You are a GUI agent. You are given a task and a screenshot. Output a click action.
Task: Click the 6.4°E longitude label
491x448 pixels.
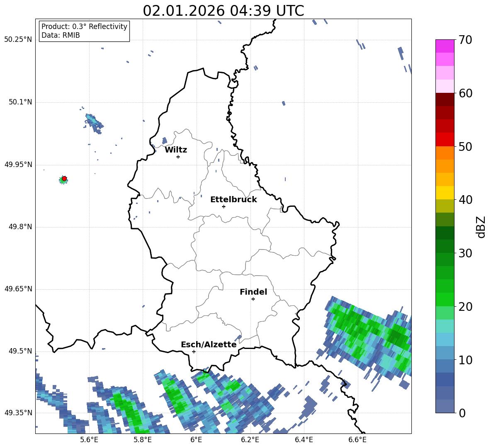[x=304, y=440]
